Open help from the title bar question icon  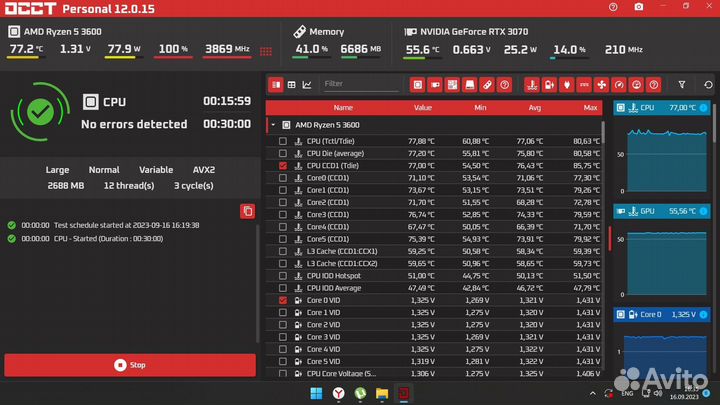613,7
